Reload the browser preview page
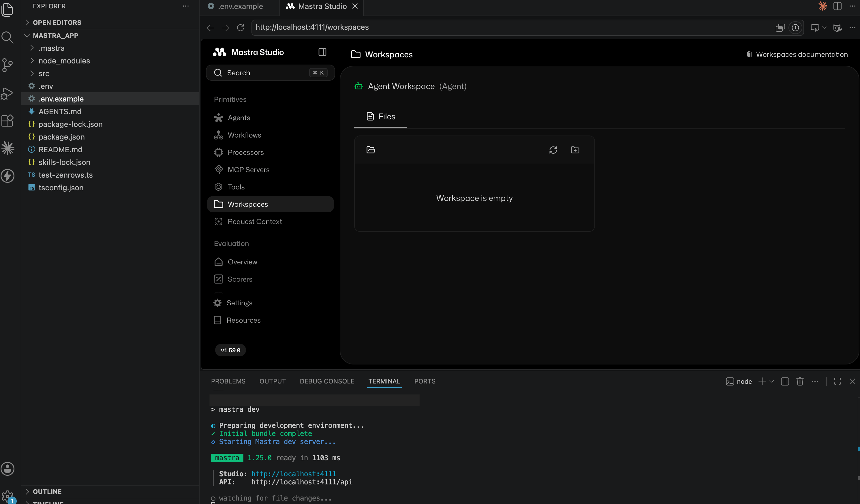Image resolution: width=860 pixels, height=504 pixels. [x=241, y=27]
